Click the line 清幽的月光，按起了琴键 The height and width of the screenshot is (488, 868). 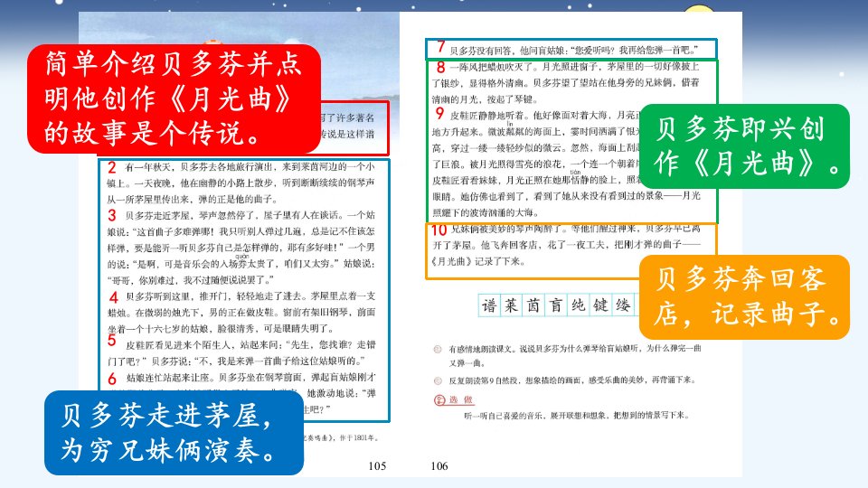(485, 99)
